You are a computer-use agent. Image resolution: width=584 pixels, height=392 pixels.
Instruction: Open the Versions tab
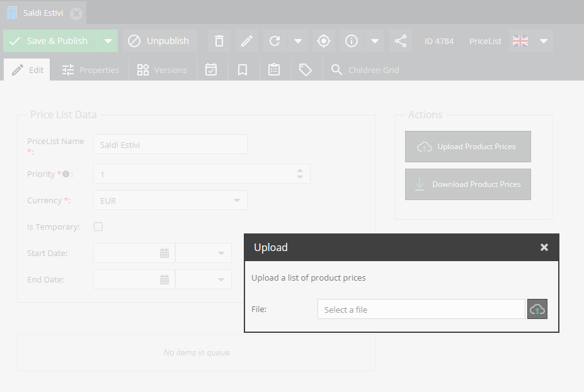[162, 69]
